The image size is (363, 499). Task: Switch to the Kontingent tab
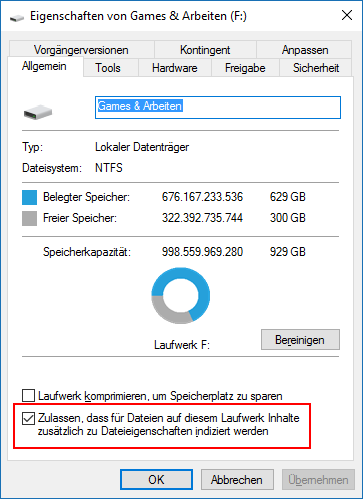click(205, 50)
